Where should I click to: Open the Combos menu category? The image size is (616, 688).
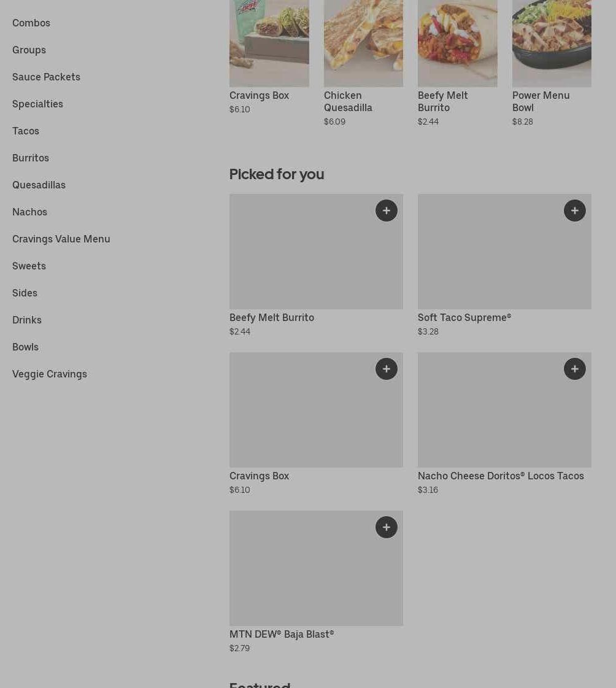31,23
